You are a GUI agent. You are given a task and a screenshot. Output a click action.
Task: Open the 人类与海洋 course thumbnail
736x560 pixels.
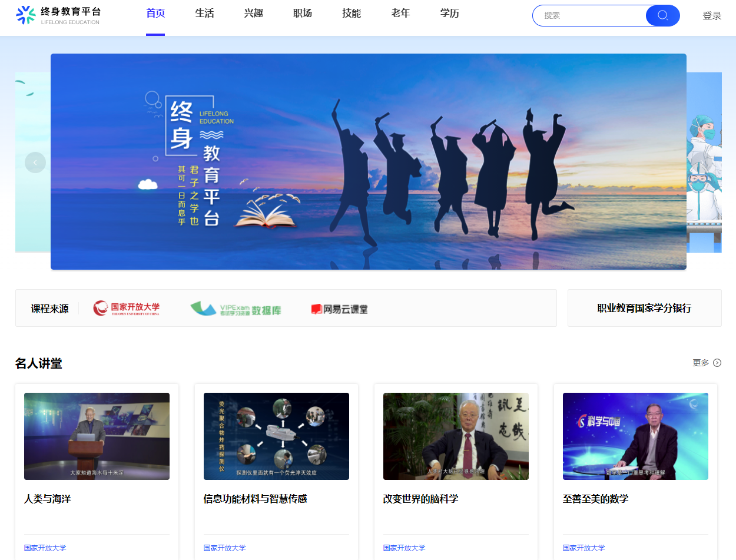(97, 436)
